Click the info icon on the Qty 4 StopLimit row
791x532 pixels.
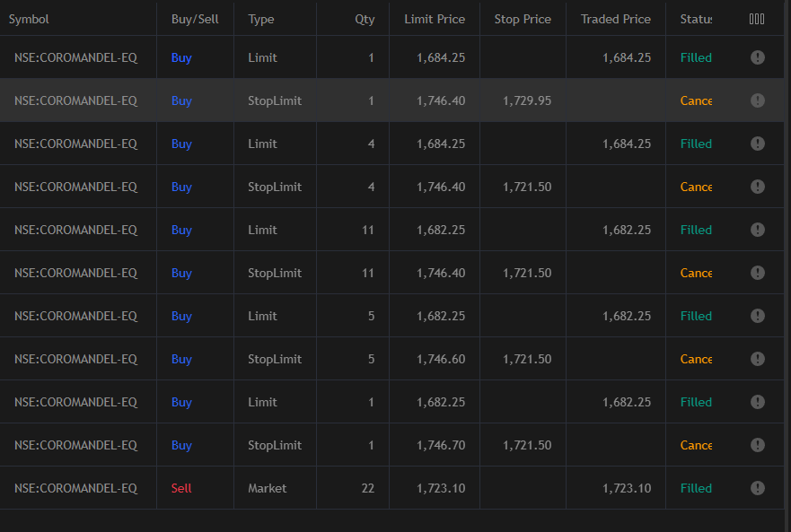click(757, 186)
